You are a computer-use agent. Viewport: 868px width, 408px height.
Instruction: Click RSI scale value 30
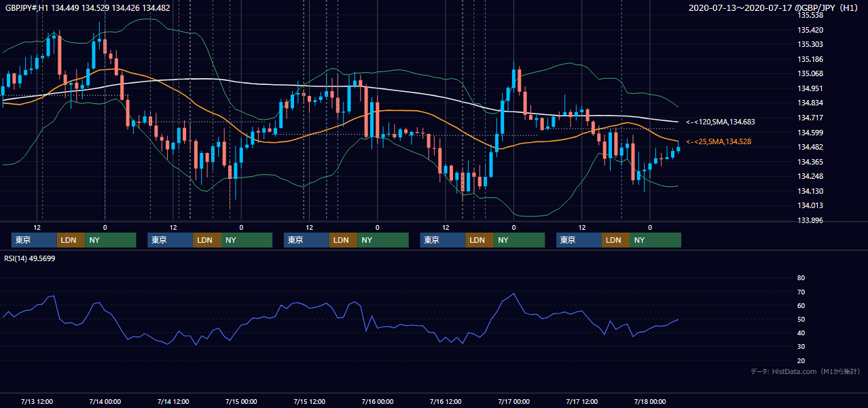pyautogui.click(x=801, y=347)
